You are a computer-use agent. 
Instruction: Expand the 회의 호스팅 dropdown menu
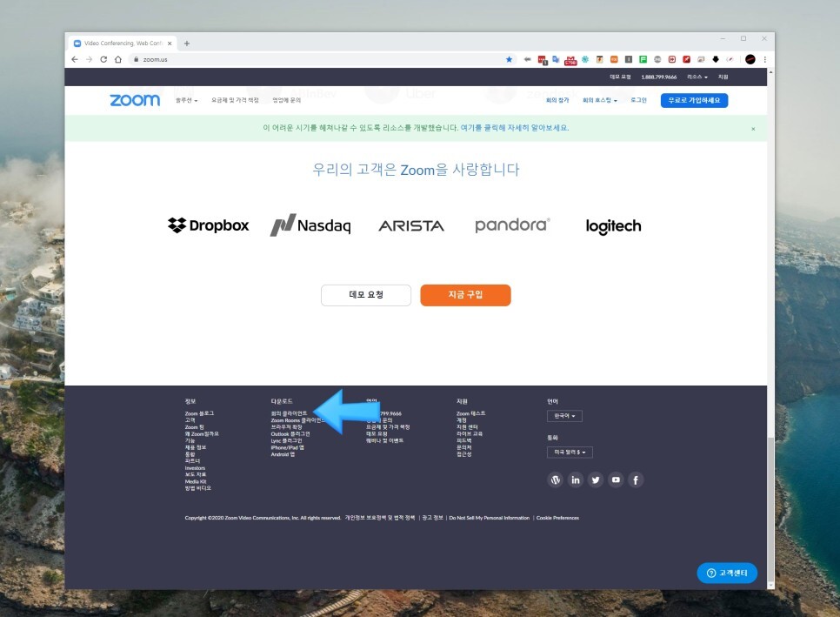[x=600, y=100]
